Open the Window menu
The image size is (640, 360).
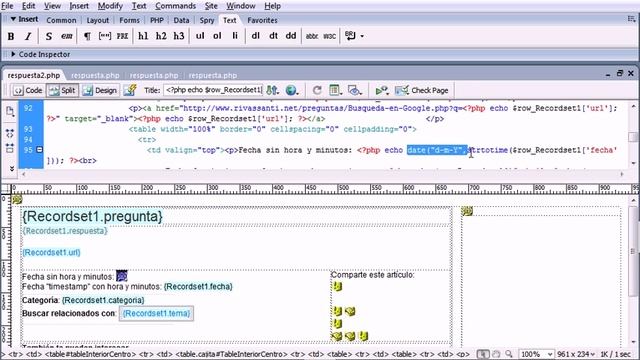point(241,6)
